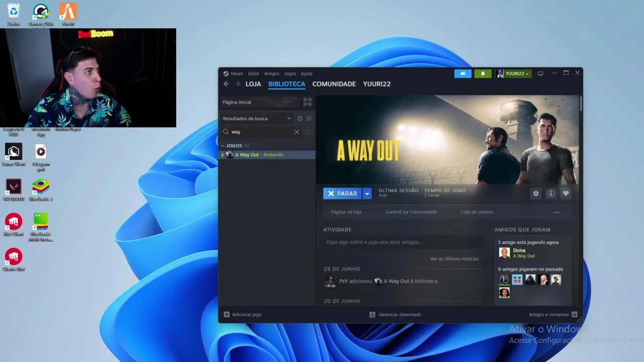Open the more options ellipsis
The image size is (644, 362).
556,212
